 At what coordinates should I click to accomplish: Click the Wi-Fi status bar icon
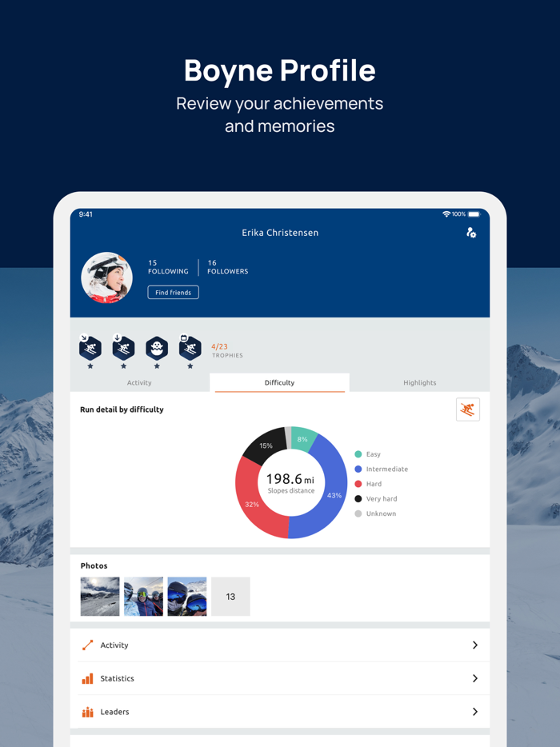click(446, 214)
